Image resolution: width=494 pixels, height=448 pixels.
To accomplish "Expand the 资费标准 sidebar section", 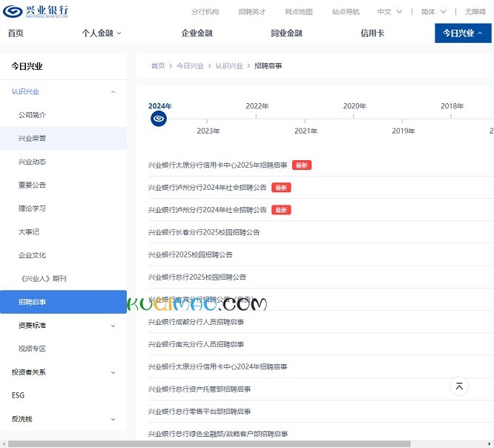I will coord(113,326).
